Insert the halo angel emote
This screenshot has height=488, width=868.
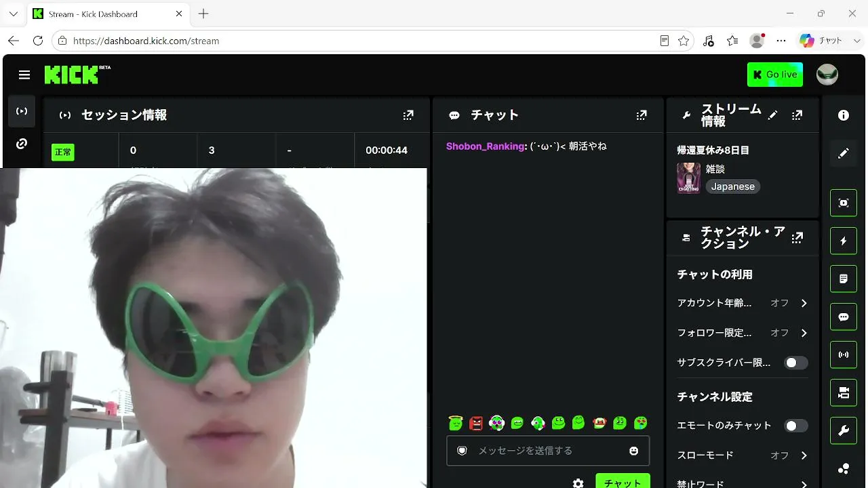(x=456, y=423)
